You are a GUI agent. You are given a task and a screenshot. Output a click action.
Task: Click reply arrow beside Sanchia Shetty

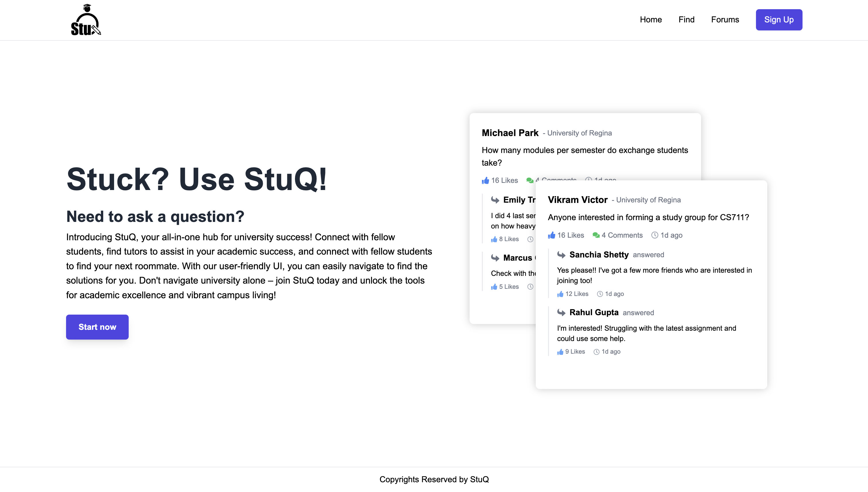point(561,255)
